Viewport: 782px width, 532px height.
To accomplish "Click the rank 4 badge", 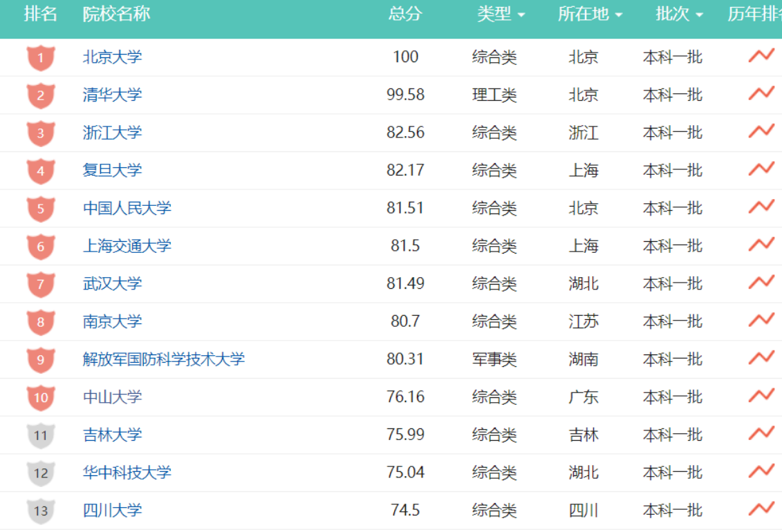I will coord(41,171).
